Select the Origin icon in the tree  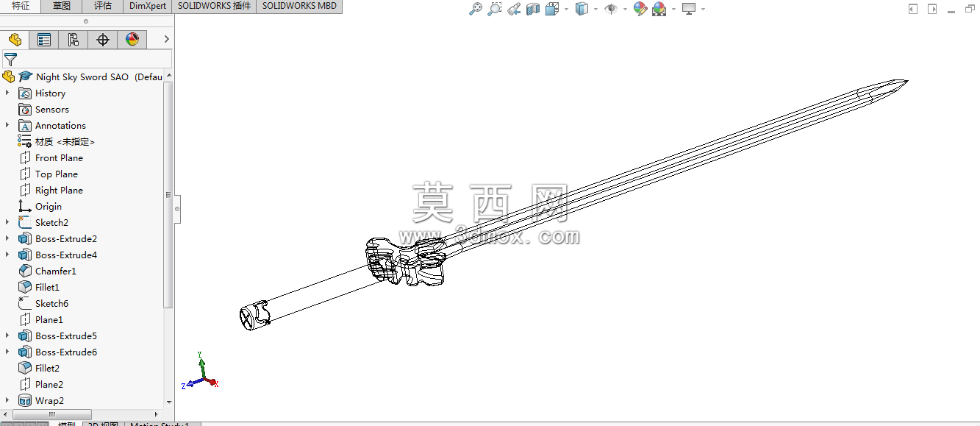click(x=25, y=207)
